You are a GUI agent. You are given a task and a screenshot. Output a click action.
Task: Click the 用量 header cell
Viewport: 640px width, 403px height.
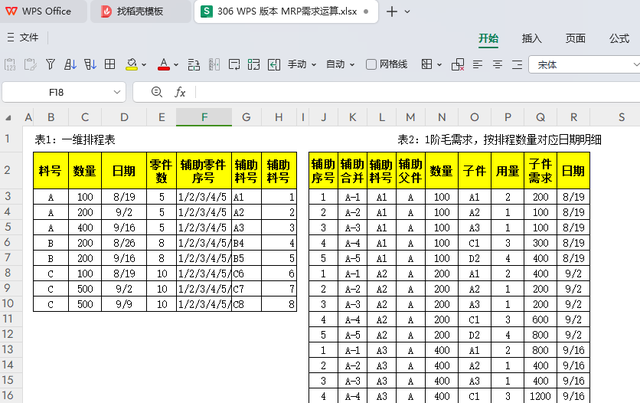(507, 171)
